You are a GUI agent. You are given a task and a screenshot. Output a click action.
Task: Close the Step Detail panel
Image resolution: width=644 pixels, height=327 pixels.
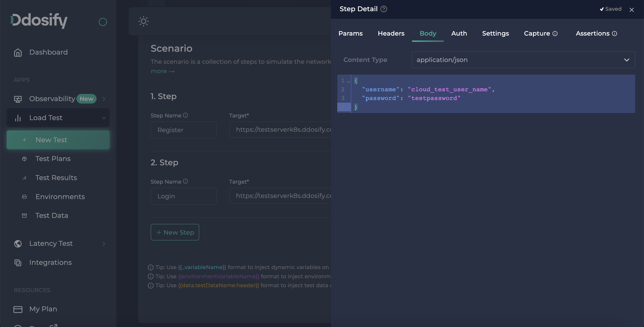coord(631,10)
